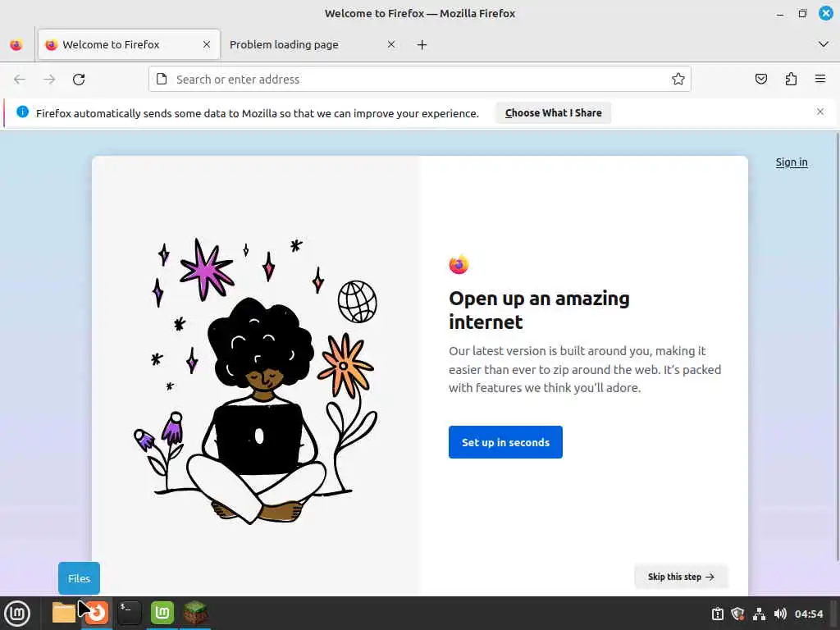Open a new tab with plus button
The height and width of the screenshot is (630, 840).
(x=422, y=45)
